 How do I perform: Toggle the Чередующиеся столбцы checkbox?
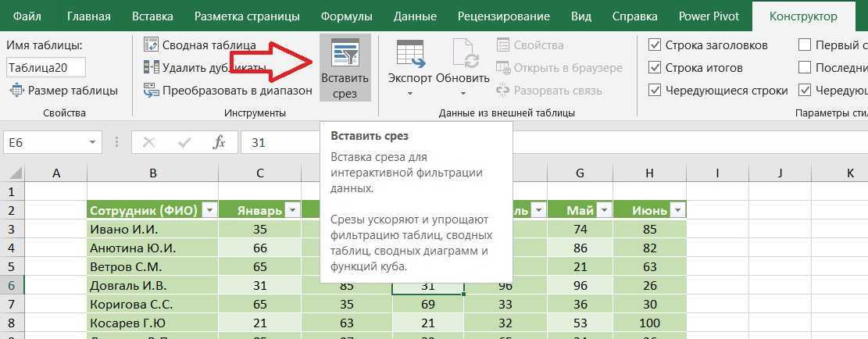coord(805,90)
